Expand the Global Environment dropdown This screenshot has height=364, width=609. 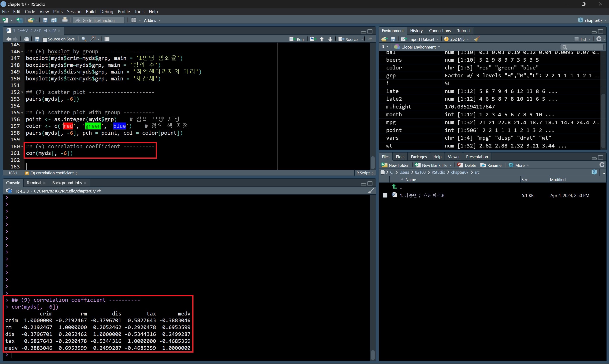418,47
